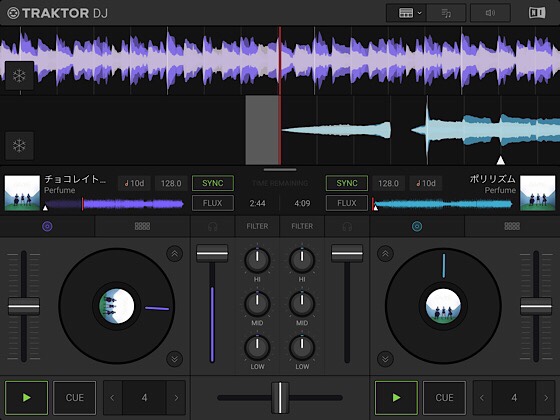Click the Native Instruments logo icon

coord(537,13)
